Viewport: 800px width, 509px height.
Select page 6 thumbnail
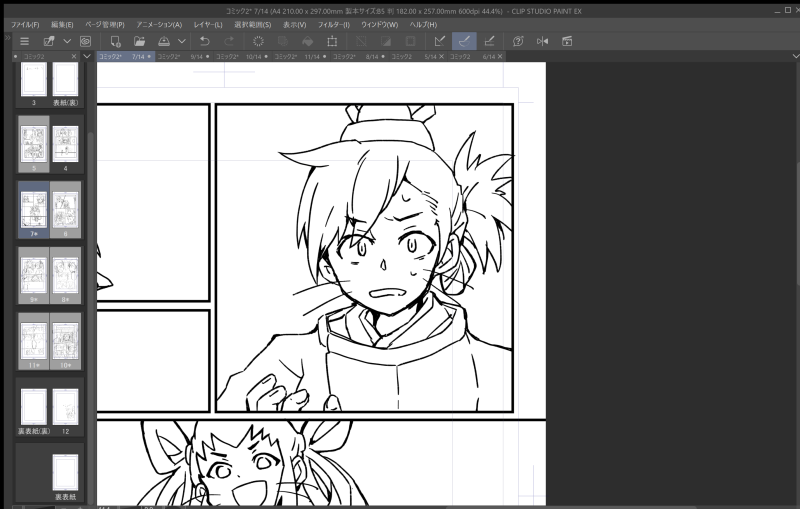tap(65, 210)
